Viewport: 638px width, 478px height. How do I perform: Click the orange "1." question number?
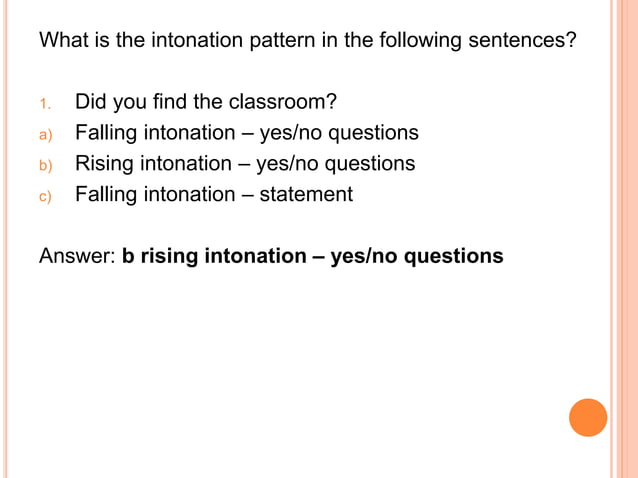(x=45, y=104)
